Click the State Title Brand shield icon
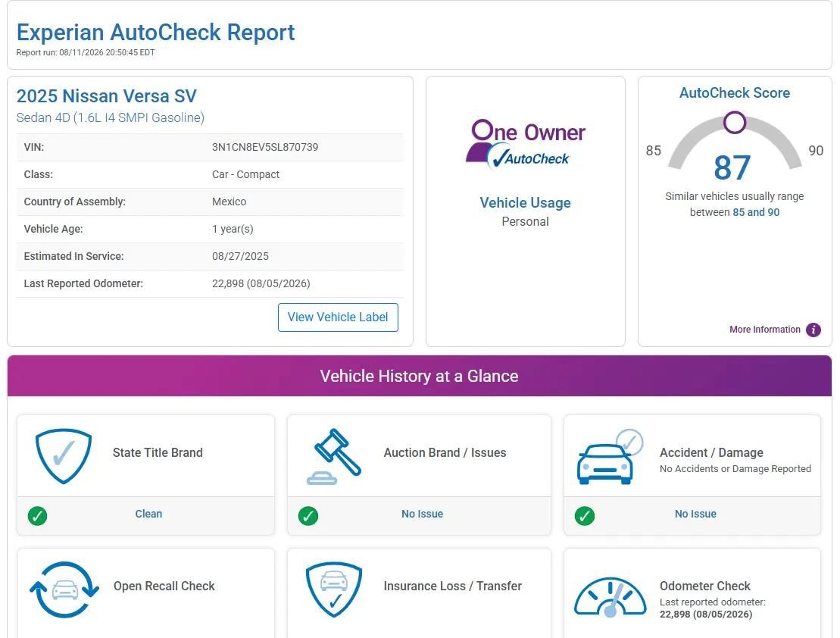The height and width of the screenshot is (638, 840). point(63,456)
